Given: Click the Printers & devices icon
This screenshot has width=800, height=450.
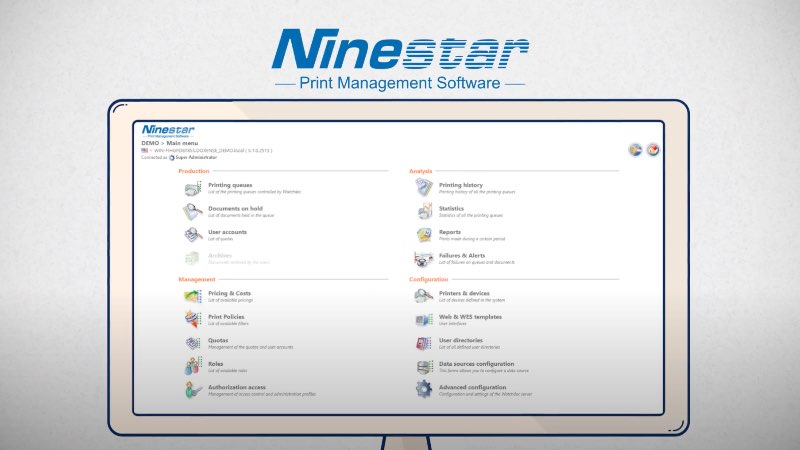Looking at the screenshot, I should tap(423, 296).
